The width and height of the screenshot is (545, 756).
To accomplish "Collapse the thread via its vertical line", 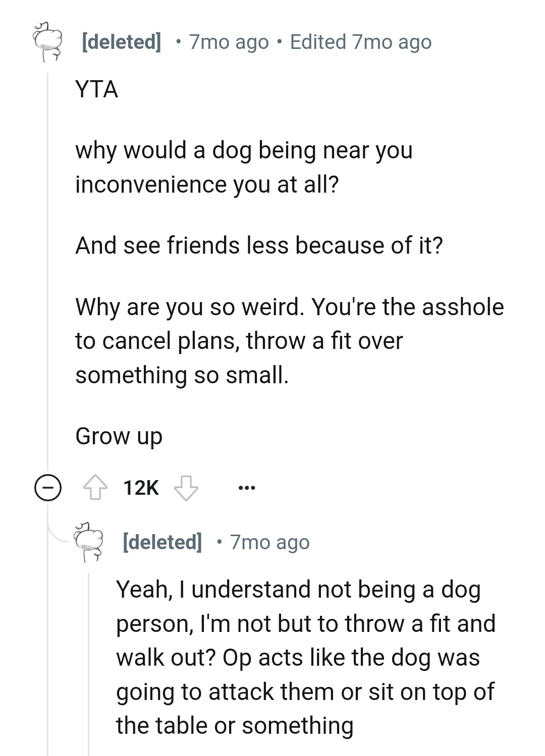I will 48,277.
